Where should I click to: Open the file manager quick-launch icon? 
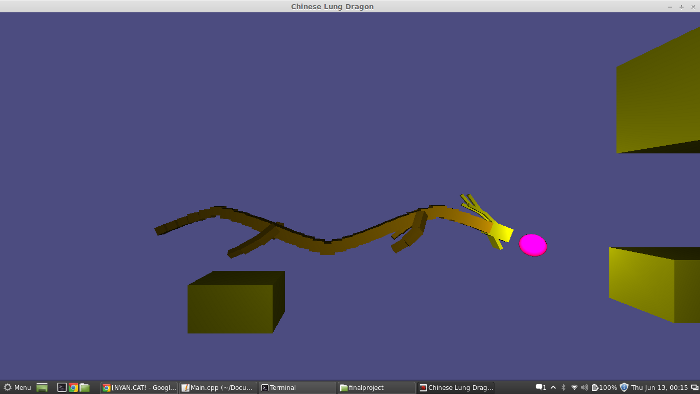(x=85, y=387)
